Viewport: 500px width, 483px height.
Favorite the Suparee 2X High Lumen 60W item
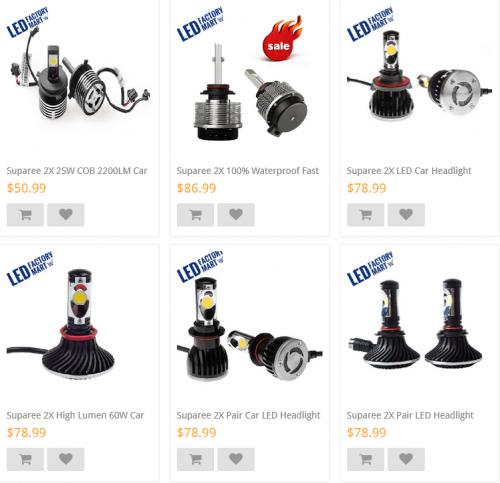point(66,459)
